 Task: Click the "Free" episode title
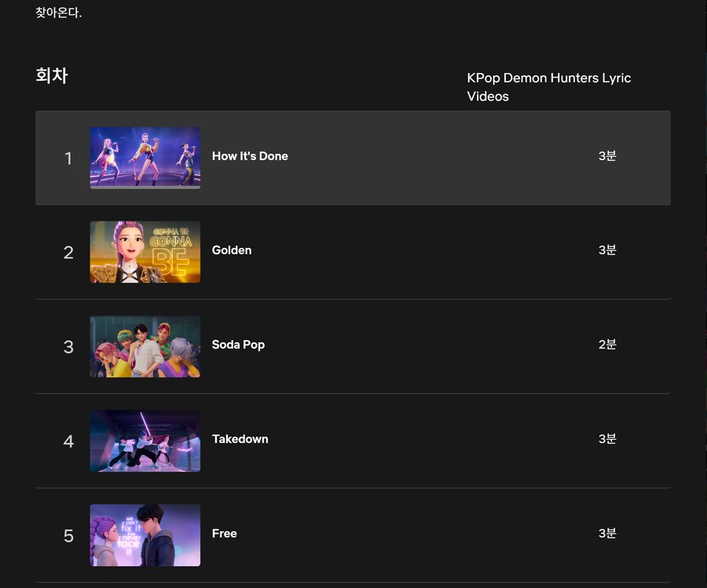click(224, 533)
